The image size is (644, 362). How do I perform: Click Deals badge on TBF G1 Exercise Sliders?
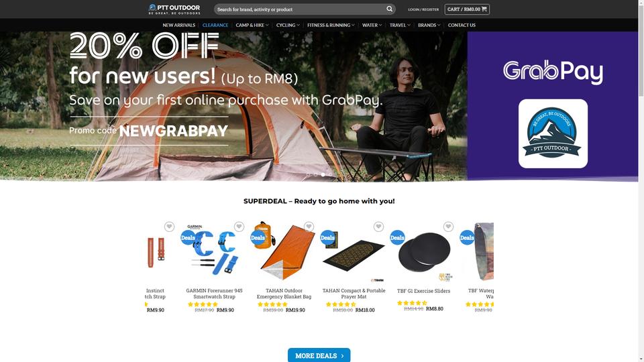pos(397,237)
